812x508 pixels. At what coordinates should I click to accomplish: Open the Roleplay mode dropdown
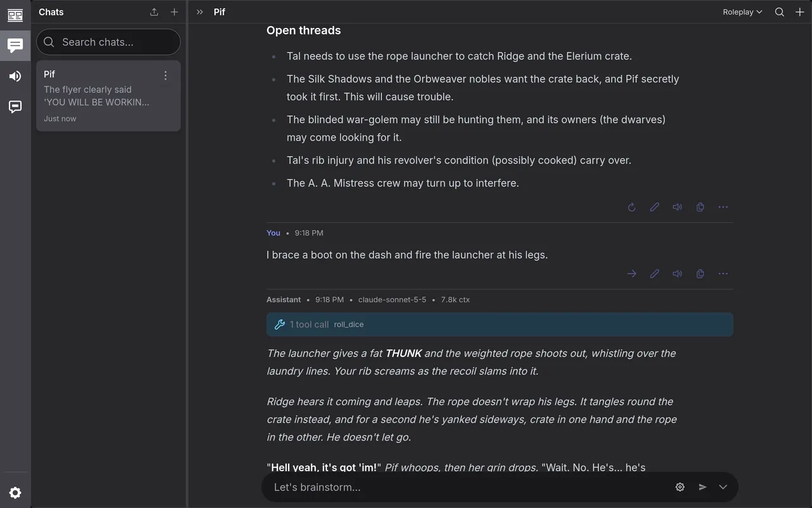click(742, 12)
